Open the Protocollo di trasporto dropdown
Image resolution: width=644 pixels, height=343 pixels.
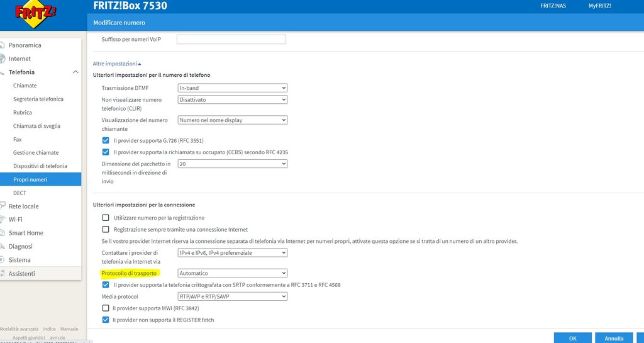click(232, 273)
